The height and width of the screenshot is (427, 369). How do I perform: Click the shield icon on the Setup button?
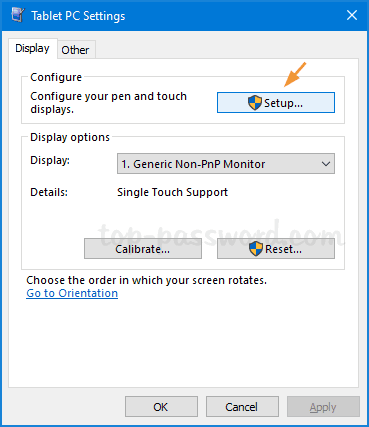click(255, 103)
